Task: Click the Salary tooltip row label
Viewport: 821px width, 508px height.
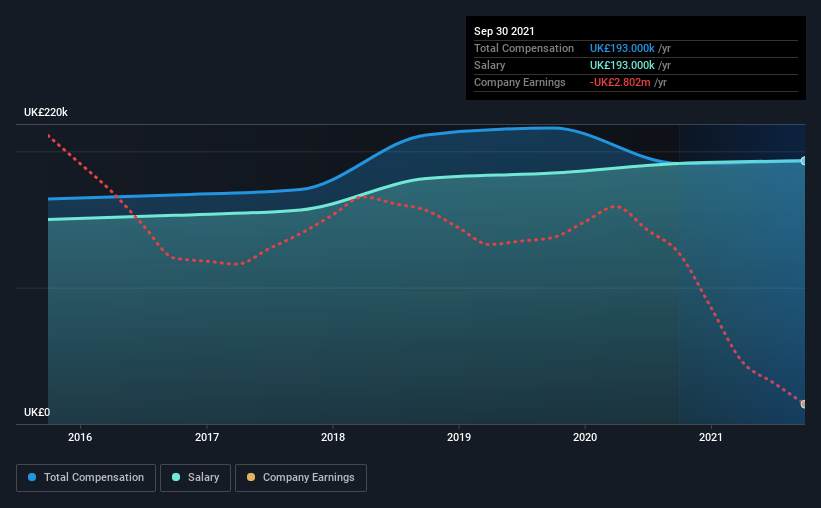Action: point(490,65)
